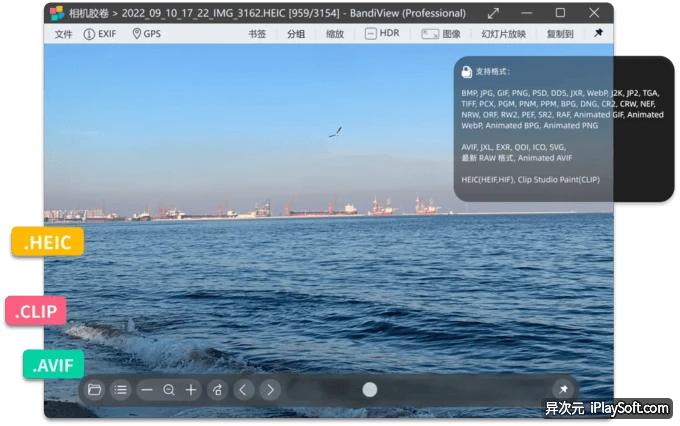Screen dimensions: 680x426
Task: Open the GPS location info
Action: tap(147, 34)
